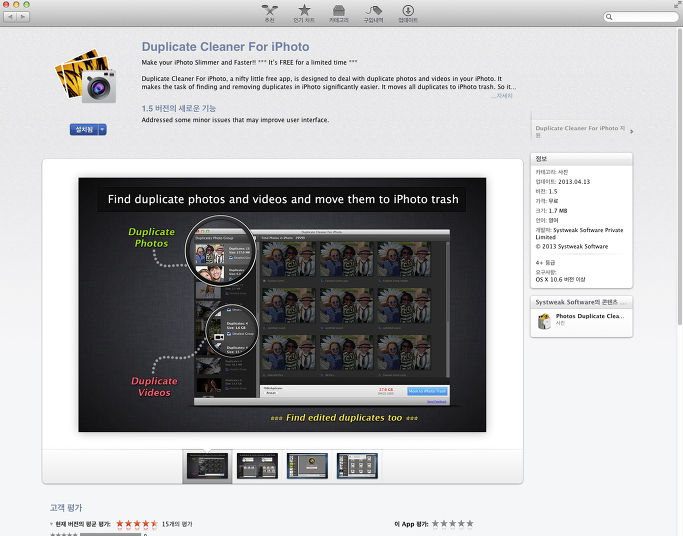Click the © 2013 Systweak Software text
Screen dimensions: 683x536
571,246
